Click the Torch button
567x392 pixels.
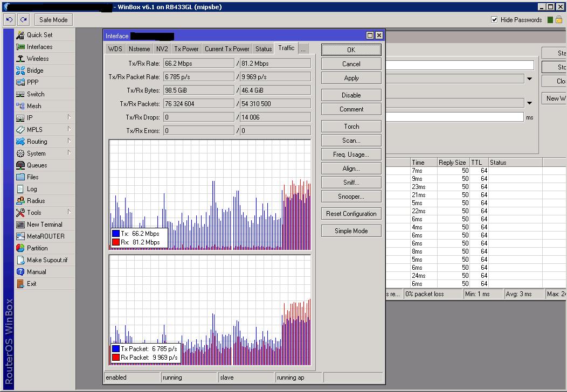(351, 127)
